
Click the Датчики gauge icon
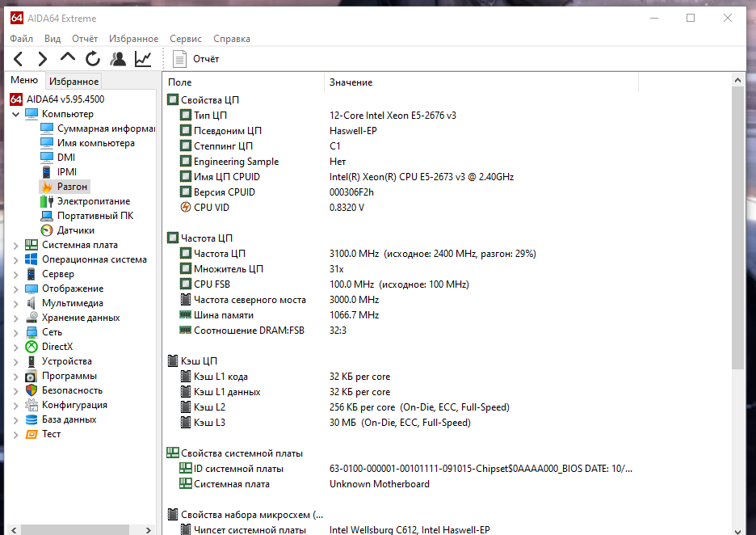[x=47, y=230]
